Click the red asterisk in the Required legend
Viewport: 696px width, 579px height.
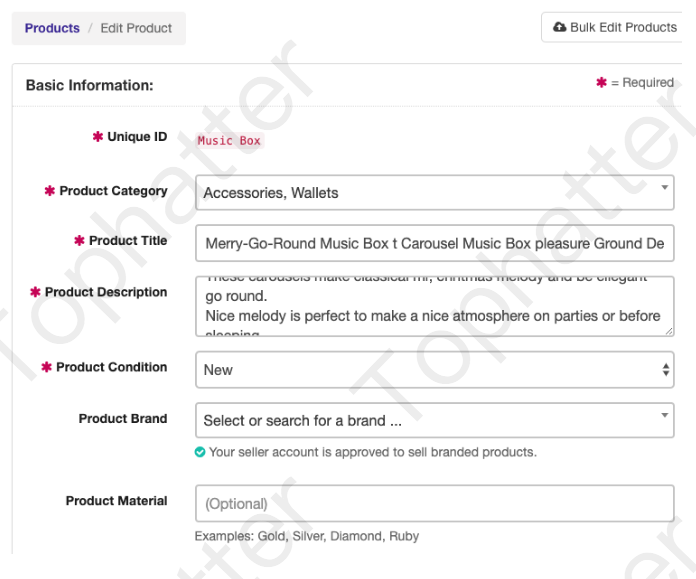coord(601,82)
